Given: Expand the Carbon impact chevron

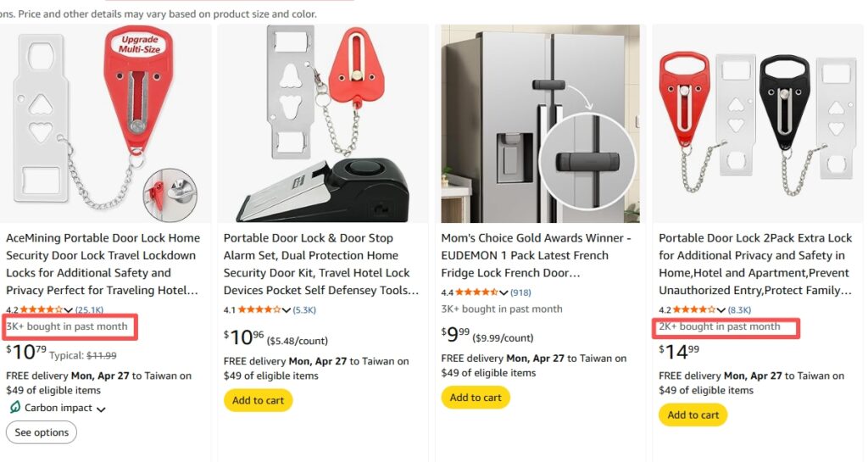Looking at the screenshot, I should click(x=102, y=409).
